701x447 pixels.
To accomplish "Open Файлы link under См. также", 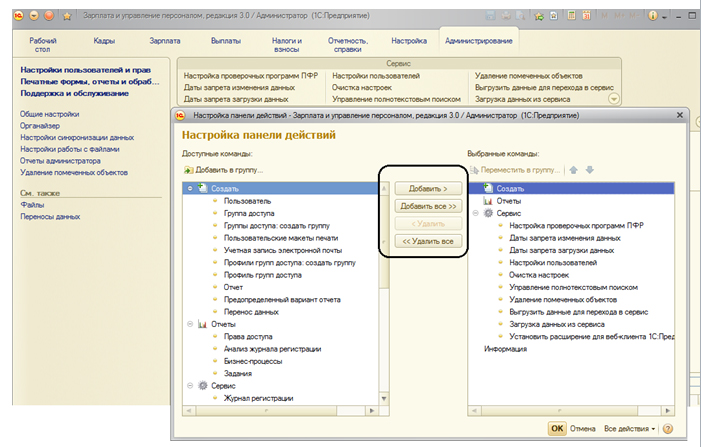I will (x=32, y=205).
